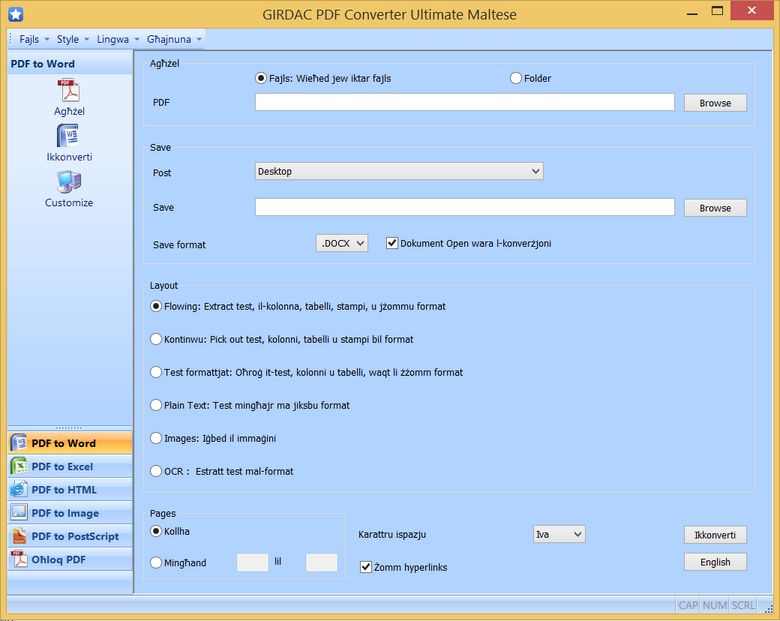Screen dimensions: 780x621
Task: Click the Agħżel label in sidebar
Action: 69,111
